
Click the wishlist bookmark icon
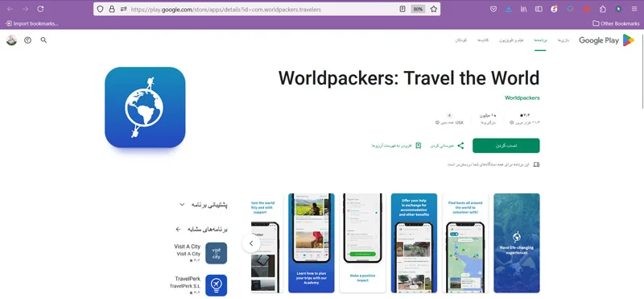[x=418, y=146]
